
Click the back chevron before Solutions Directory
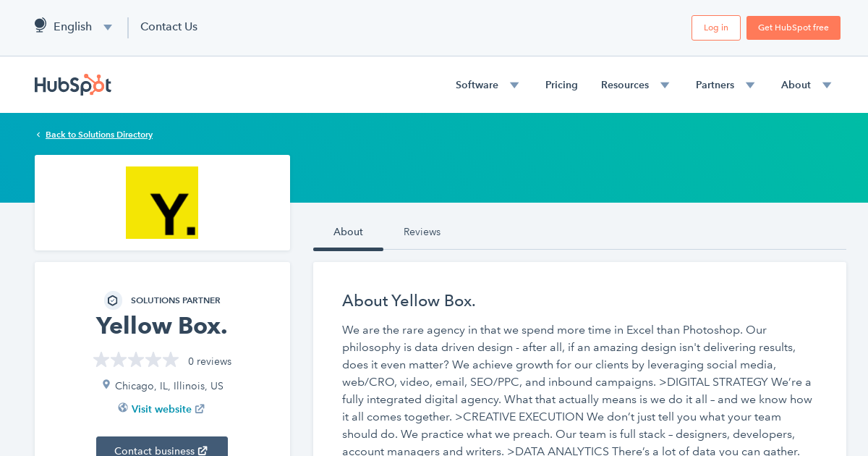(x=38, y=134)
